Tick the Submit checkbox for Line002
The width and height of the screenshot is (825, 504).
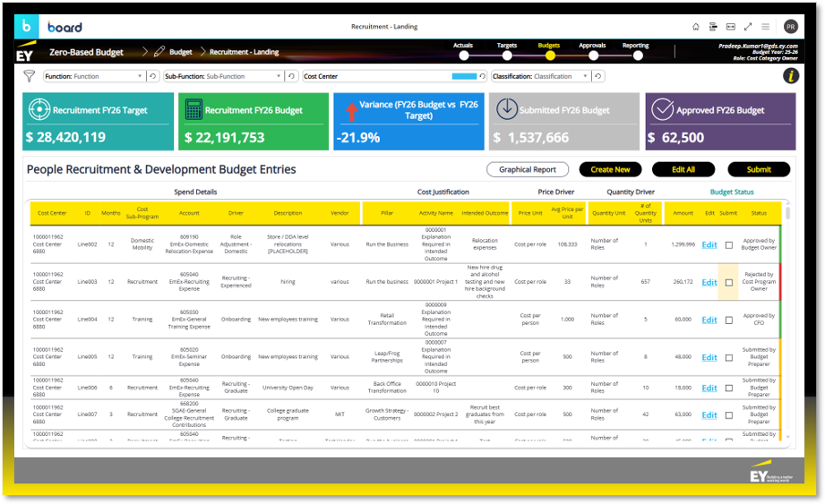click(x=729, y=245)
